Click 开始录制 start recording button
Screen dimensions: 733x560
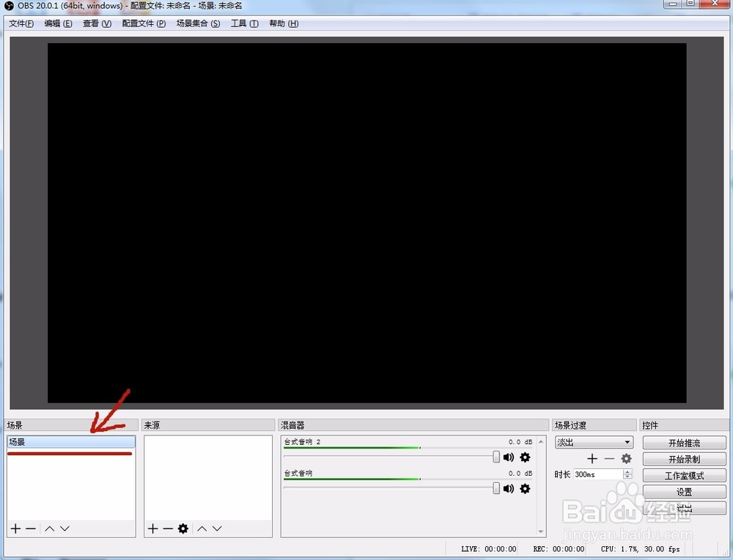[x=685, y=459]
